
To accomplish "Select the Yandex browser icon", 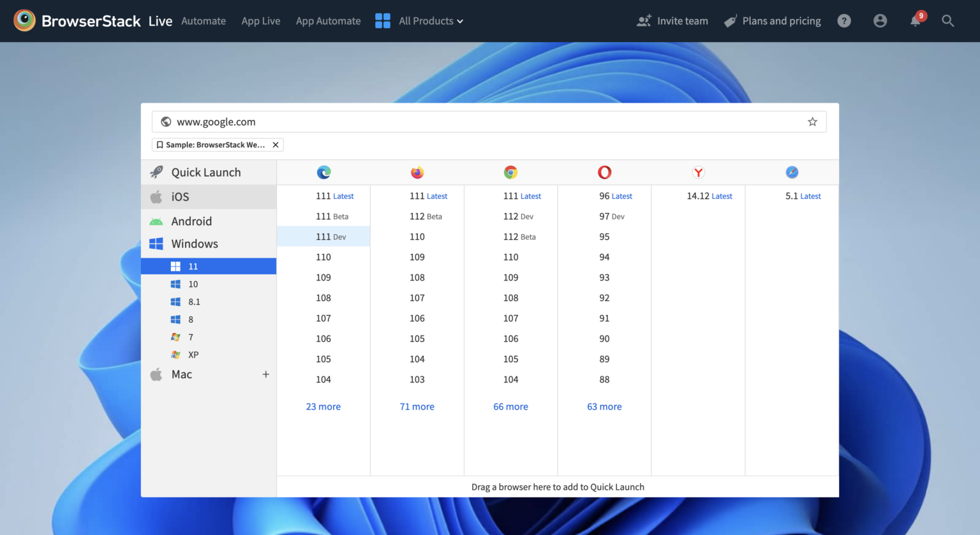I will (x=698, y=172).
